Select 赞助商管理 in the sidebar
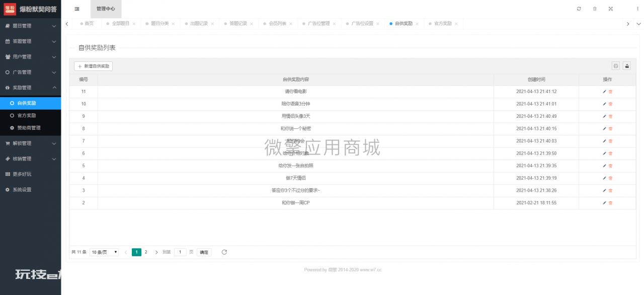This screenshot has width=644, height=295. coord(30,128)
